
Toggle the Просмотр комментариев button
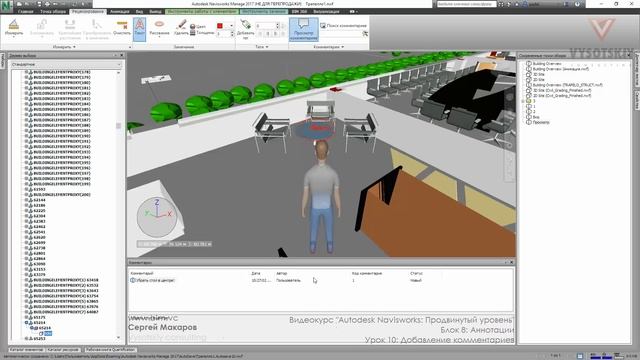coord(303,29)
